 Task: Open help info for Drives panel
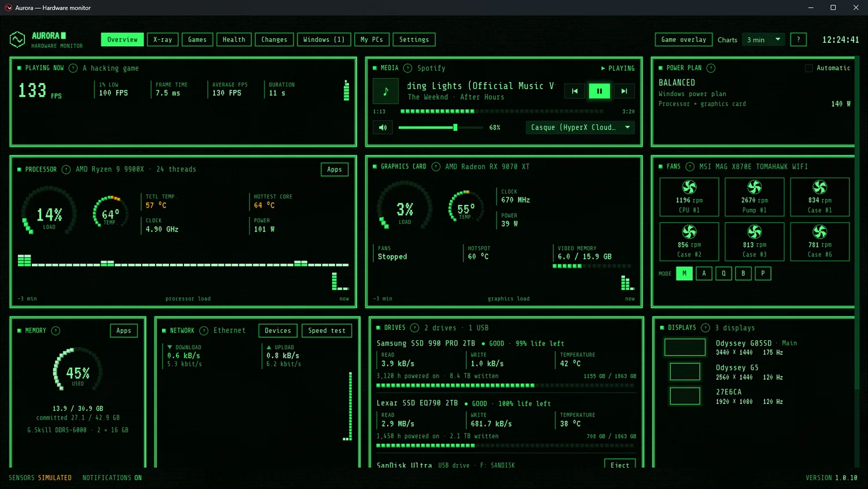pos(414,328)
